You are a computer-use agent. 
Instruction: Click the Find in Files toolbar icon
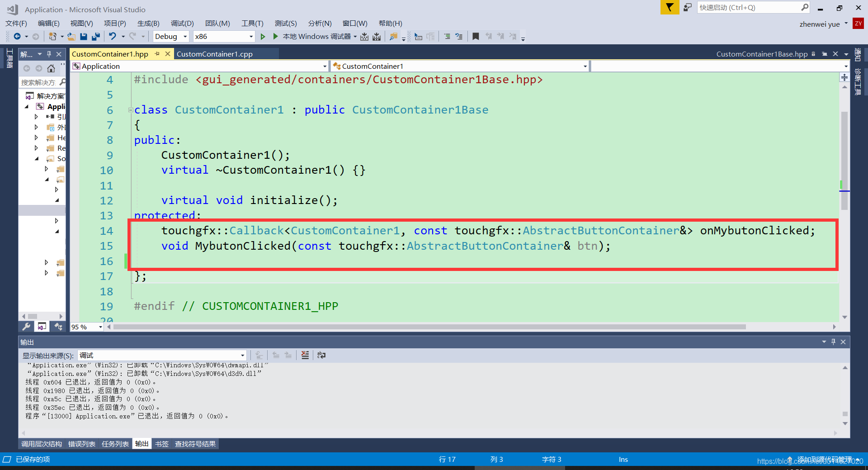coord(394,36)
